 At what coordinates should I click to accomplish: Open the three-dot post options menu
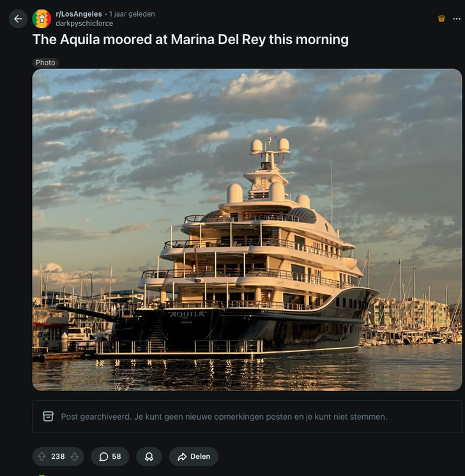pyautogui.click(x=457, y=19)
